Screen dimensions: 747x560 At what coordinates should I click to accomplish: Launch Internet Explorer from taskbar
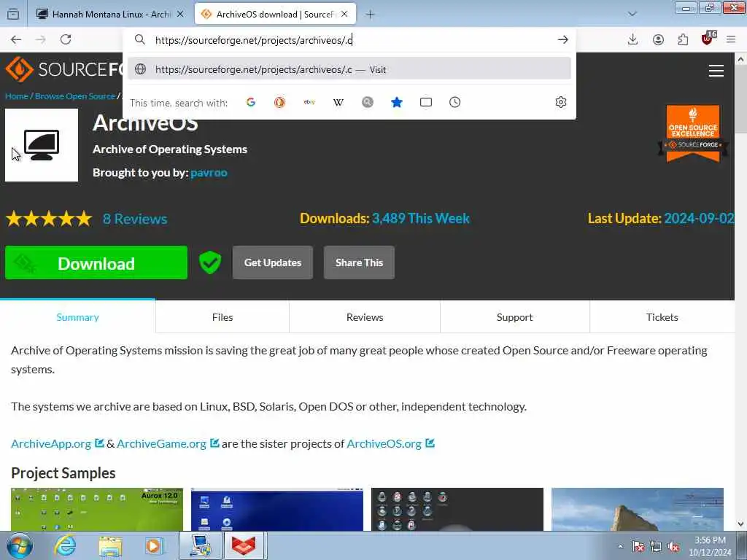65,545
